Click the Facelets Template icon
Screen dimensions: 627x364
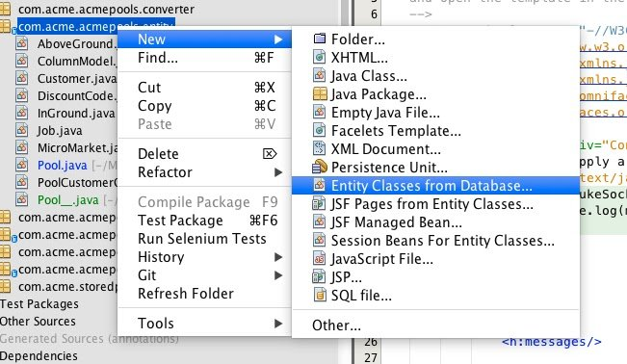319,130
